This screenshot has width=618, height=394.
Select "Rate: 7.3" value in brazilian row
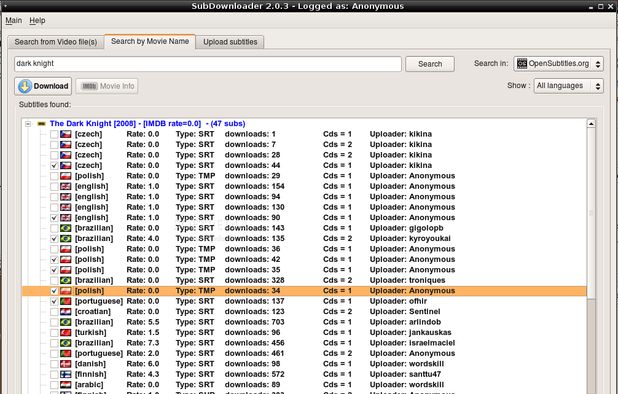[x=143, y=343]
